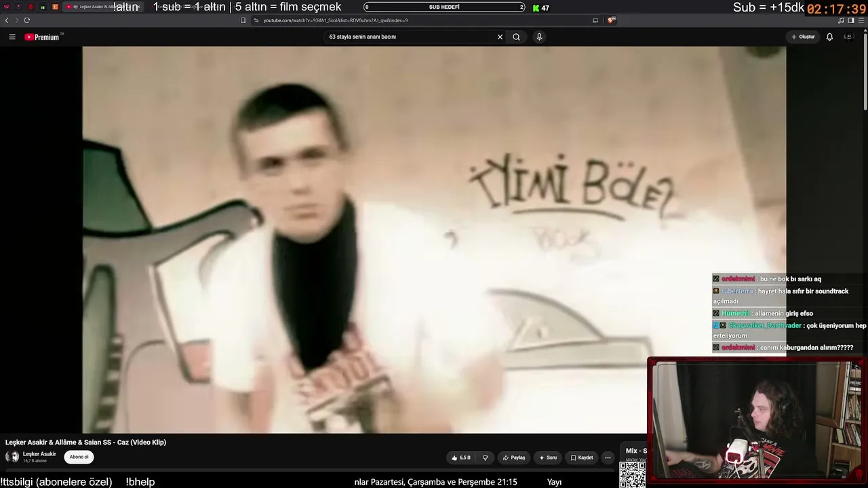868x488 pixels.
Task: Open site settings icon beside the URL
Action: point(256,20)
